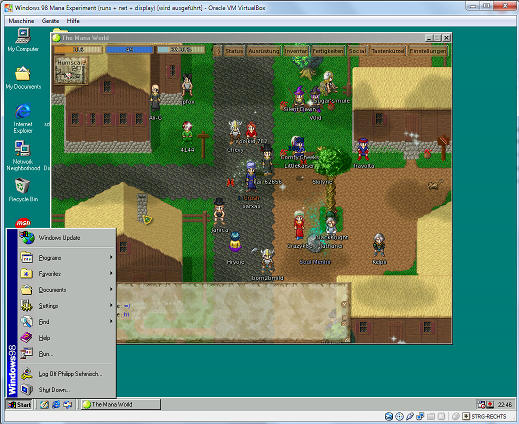Open the Hilfe menu in VirtualBox
This screenshot has height=424, width=519.
pyautogui.click(x=73, y=21)
